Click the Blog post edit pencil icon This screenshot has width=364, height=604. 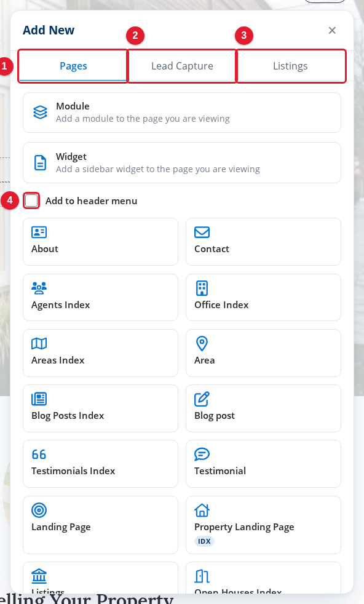(x=202, y=399)
